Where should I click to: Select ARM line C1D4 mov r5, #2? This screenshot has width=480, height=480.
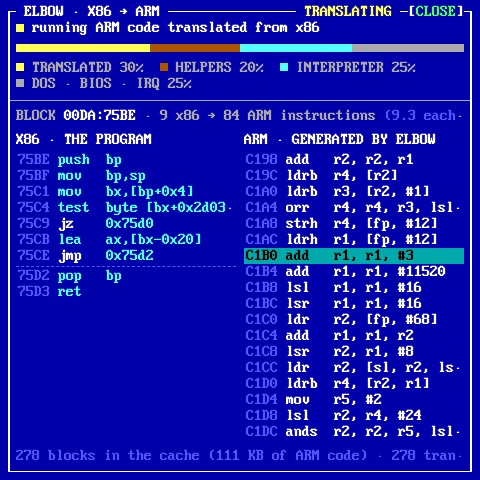click(354, 399)
